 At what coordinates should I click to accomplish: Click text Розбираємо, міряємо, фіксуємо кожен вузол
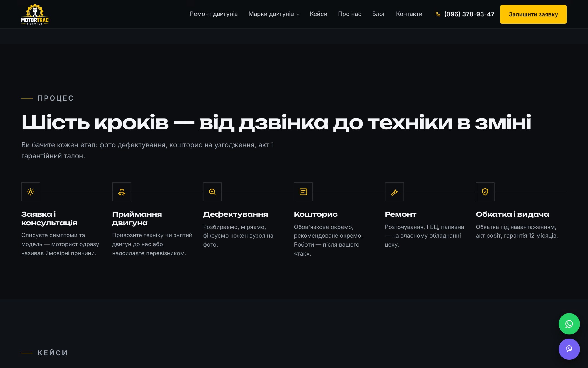(x=238, y=236)
